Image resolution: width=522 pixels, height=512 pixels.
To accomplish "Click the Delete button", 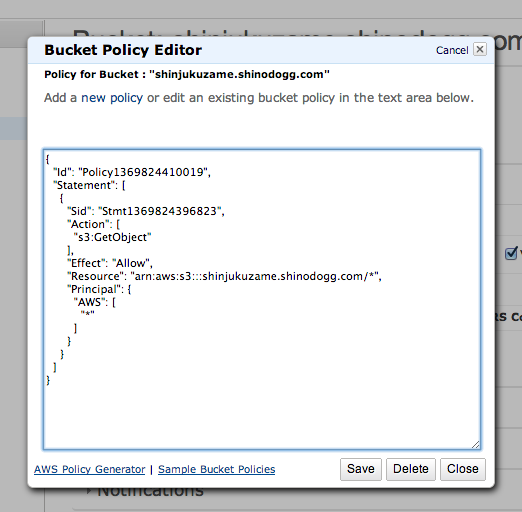I will tap(411, 469).
